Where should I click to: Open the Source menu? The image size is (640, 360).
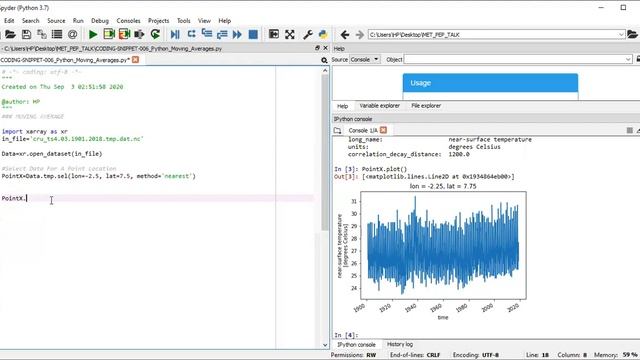[56, 20]
